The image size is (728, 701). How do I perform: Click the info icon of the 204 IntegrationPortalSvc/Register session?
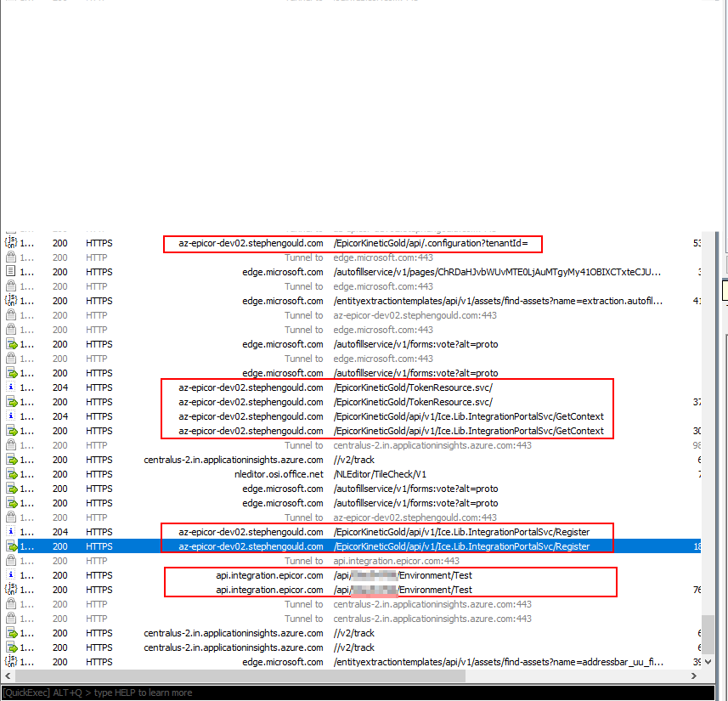(11, 532)
